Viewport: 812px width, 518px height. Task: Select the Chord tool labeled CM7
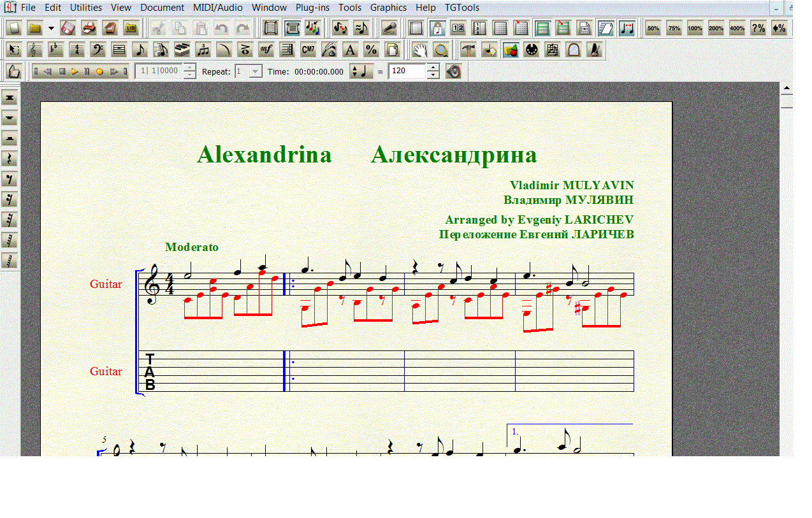pyautogui.click(x=308, y=50)
